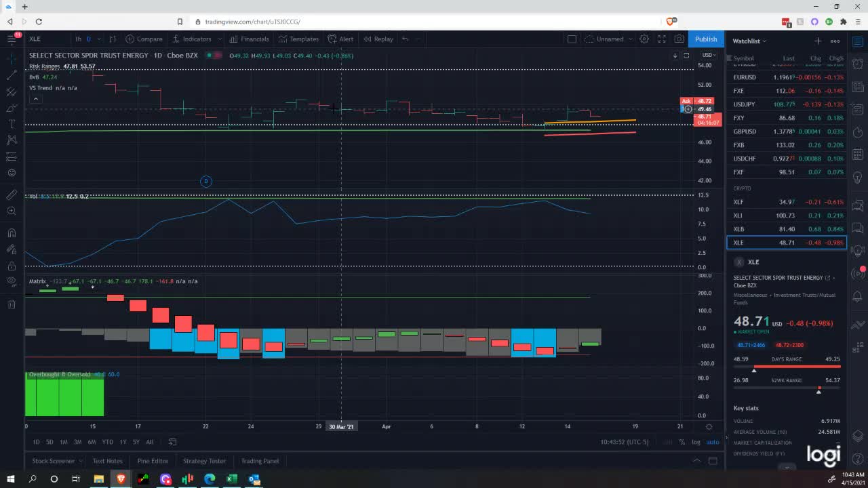Viewport: 868px width, 488px height.
Task: Select the EURUSD watchlist row
Action: (787, 77)
